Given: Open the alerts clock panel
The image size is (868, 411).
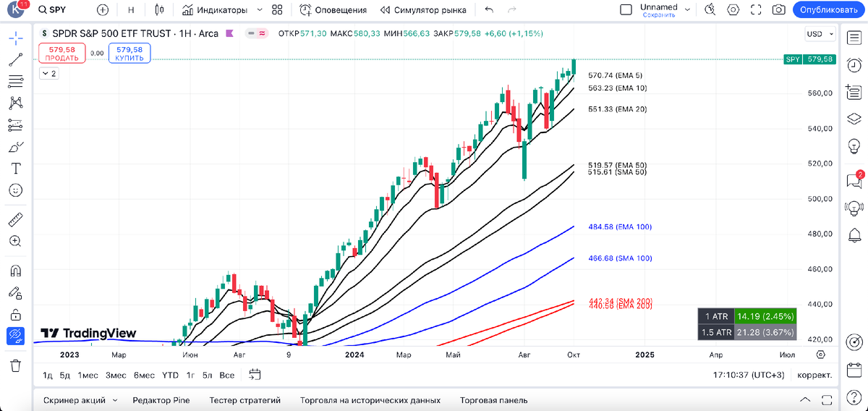Looking at the screenshot, I should point(854,64).
